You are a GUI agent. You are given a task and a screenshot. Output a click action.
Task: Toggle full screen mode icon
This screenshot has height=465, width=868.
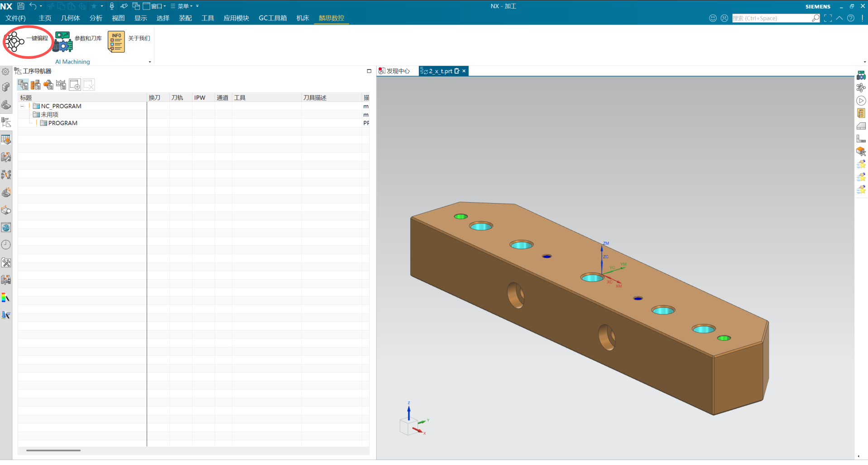[828, 18]
